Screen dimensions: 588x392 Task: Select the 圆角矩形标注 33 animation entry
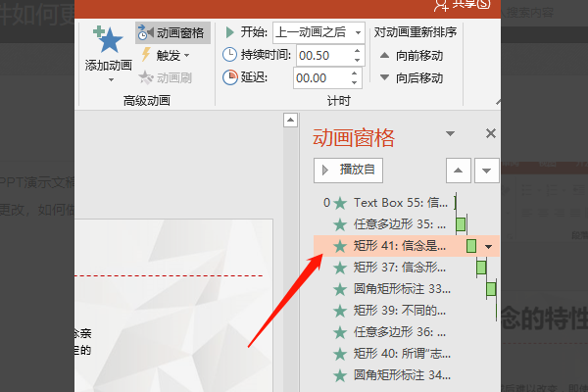point(392,289)
